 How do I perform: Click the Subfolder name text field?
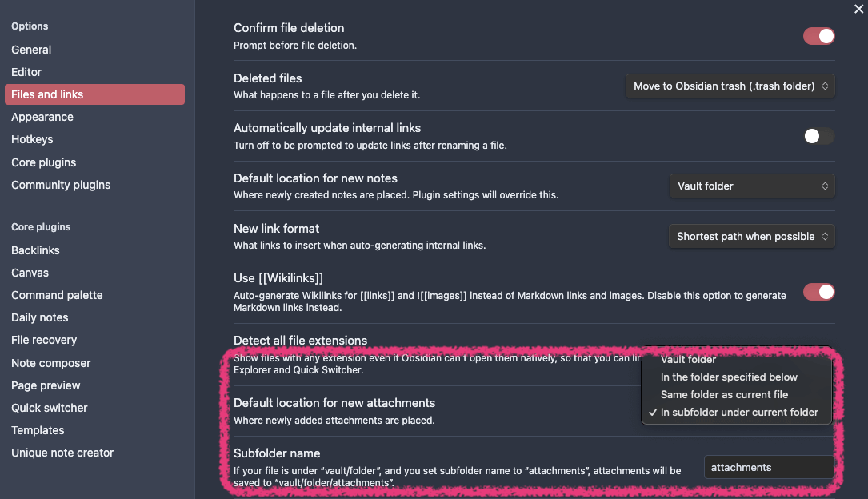[x=768, y=467]
